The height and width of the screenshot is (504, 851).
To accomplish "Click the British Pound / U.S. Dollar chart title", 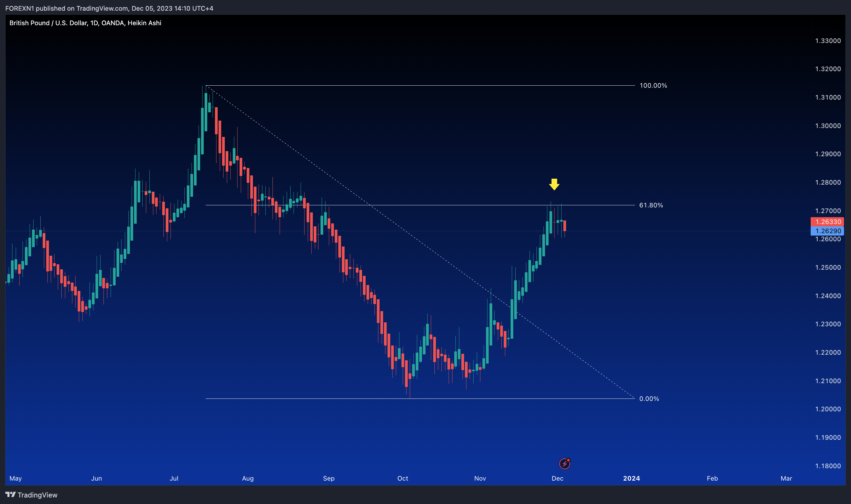I will 85,23.
